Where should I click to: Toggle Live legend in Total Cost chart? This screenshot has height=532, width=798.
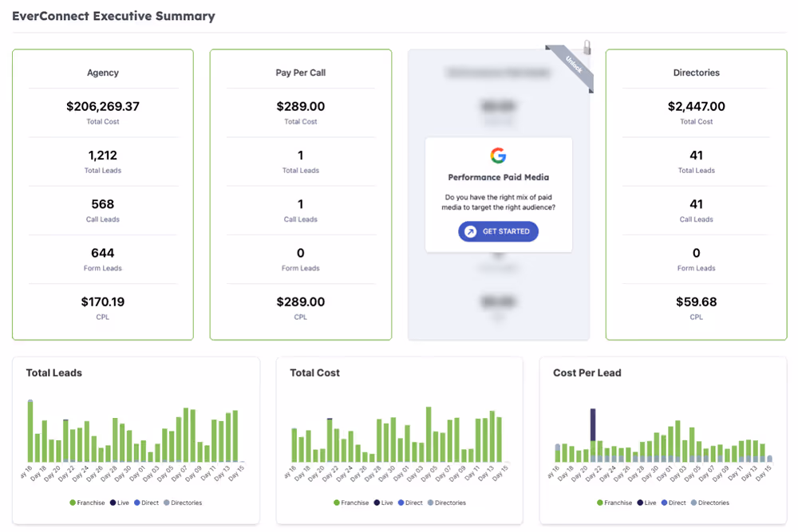[x=383, y=502]
